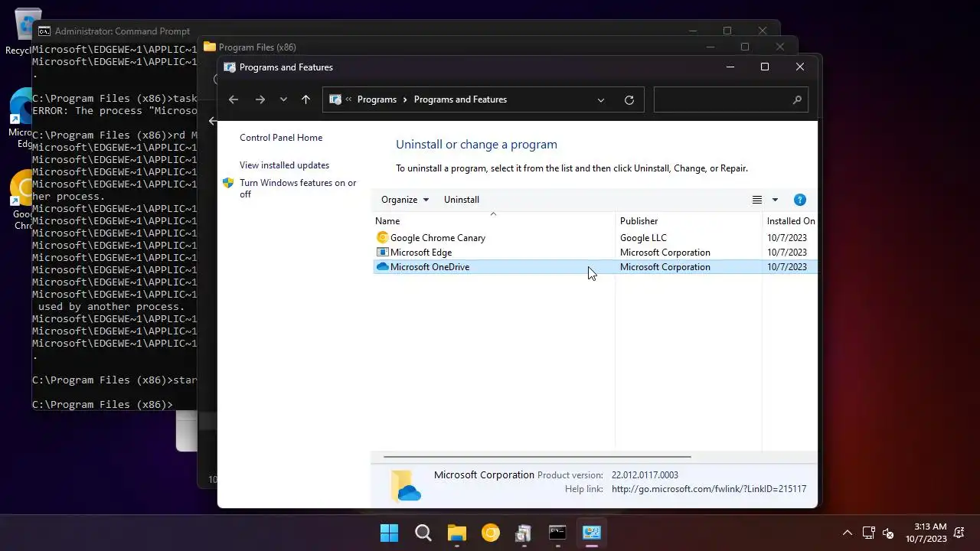Select Google Chrome Canary in the list
The height and width of the screenshot is (551, 980).
point(595,238)
